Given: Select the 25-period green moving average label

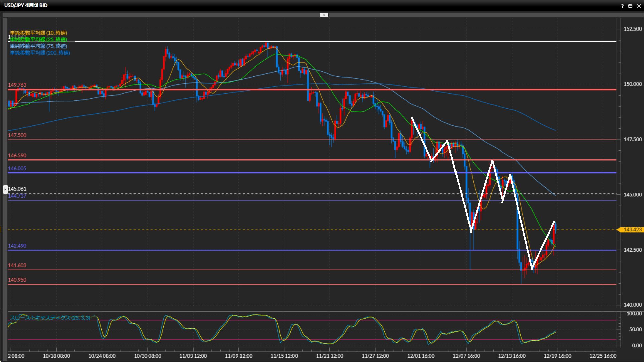Looking at the screenshot, I should [38, 39].
